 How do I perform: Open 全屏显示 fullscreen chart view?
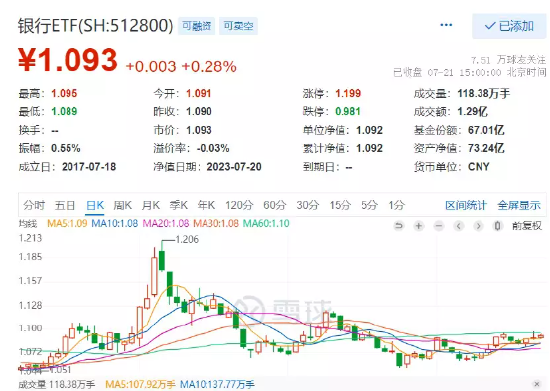(519, 205)
